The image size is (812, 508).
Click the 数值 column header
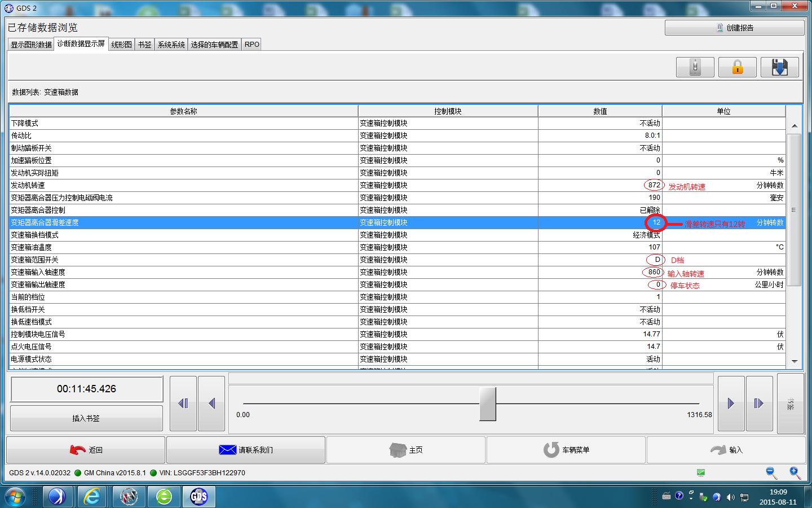[600, 111]
